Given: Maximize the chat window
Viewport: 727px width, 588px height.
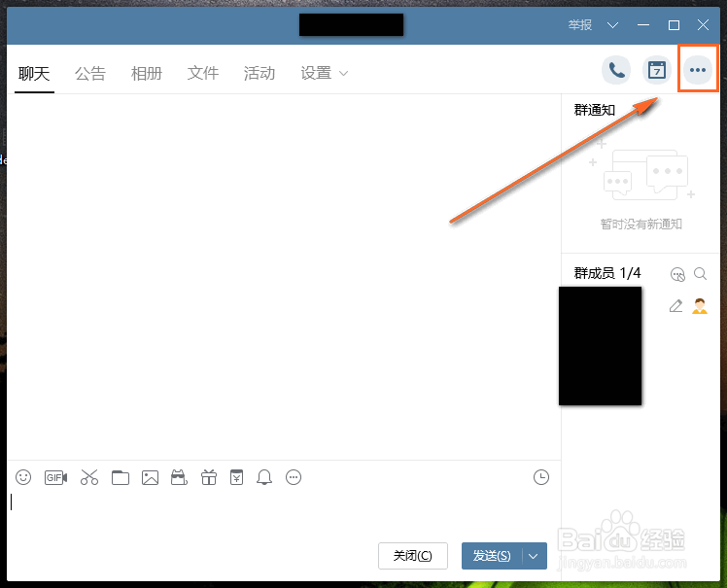Looking at the screenshot, I should (674, 25).
